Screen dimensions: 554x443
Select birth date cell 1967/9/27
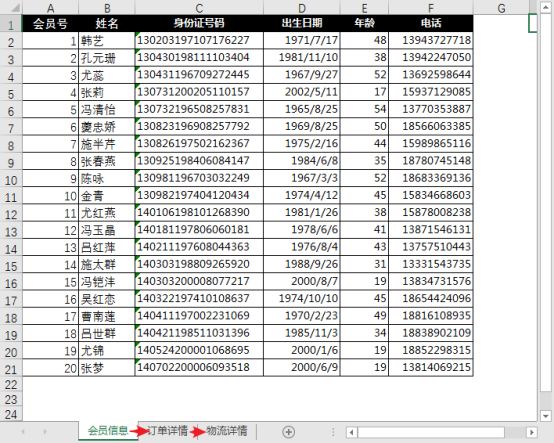click(x=301, y=75)
